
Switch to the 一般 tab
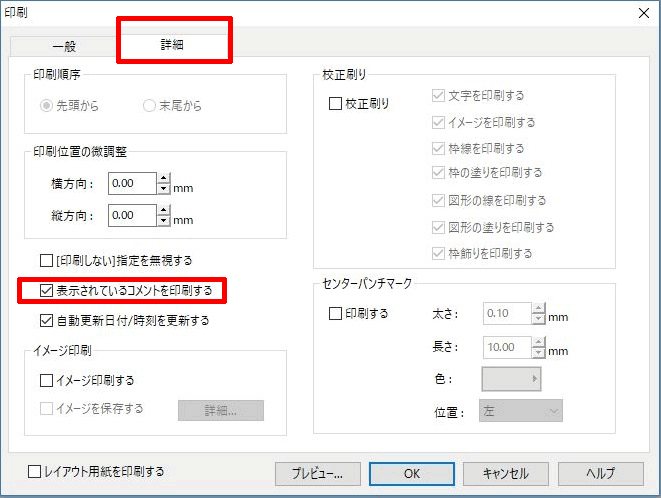[63, 46]
